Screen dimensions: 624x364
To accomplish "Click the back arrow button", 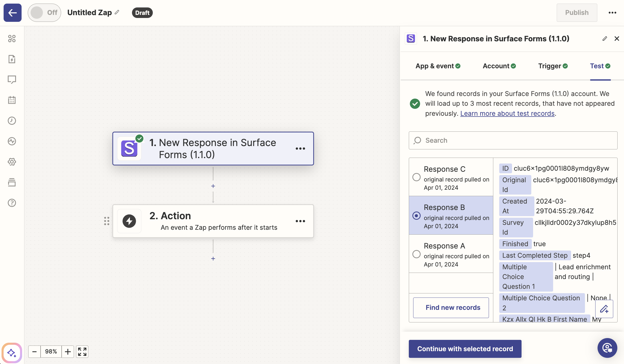I will tap(12, 13).
